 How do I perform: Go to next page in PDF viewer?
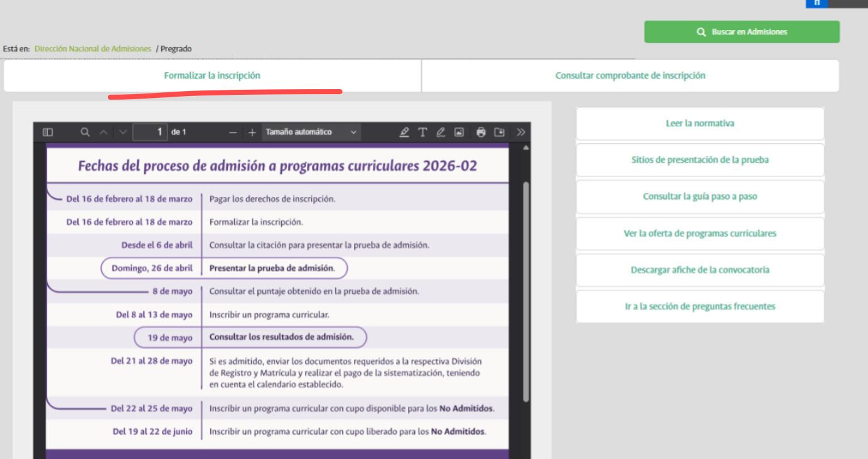coord(122,132)
